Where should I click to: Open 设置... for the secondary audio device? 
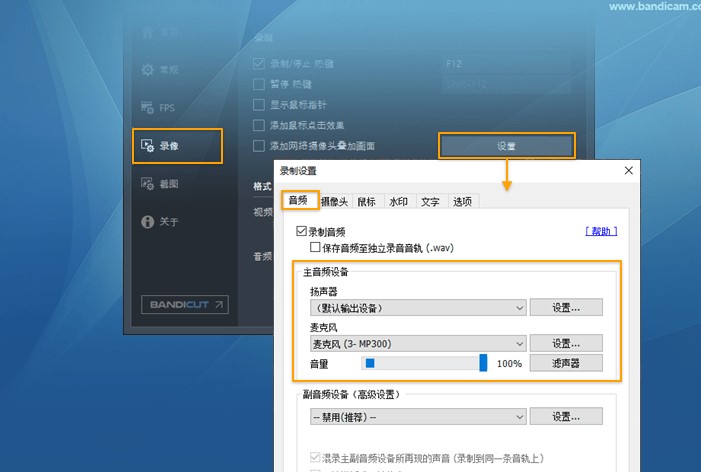[x=566, y=417]
